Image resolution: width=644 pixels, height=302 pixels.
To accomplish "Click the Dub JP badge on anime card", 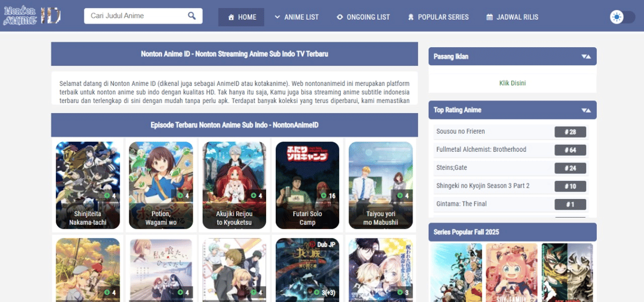I will (326, 245).
